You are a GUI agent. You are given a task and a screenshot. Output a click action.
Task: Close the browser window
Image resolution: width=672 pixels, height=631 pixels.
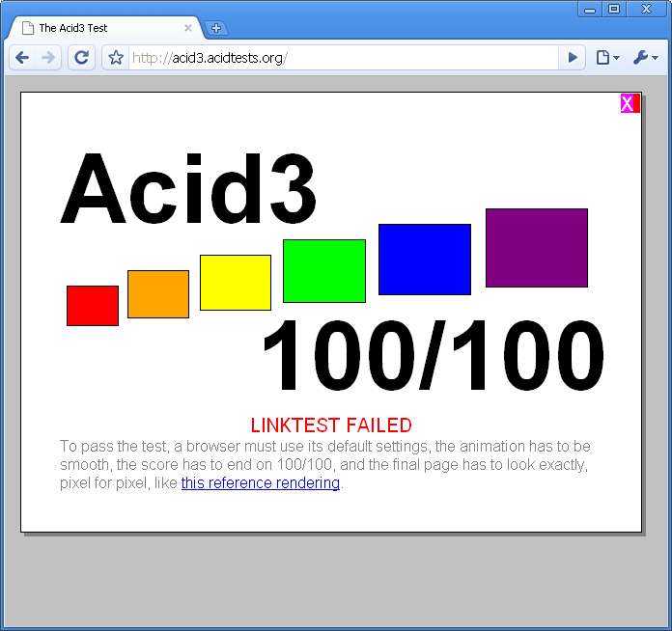click(x=646, y=9)
